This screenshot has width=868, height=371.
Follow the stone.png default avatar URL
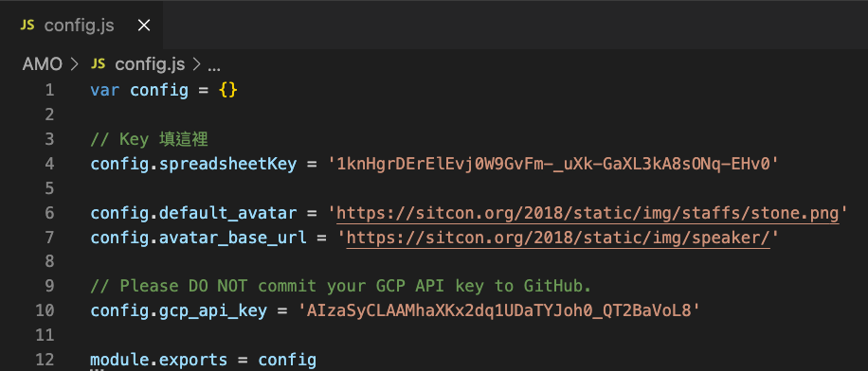[588, 213]
